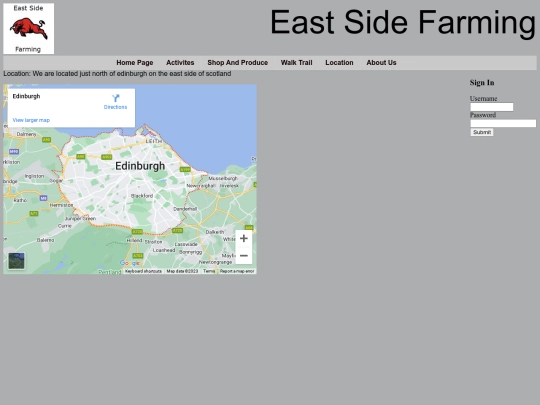Open the About Us page

coord(381,63)
